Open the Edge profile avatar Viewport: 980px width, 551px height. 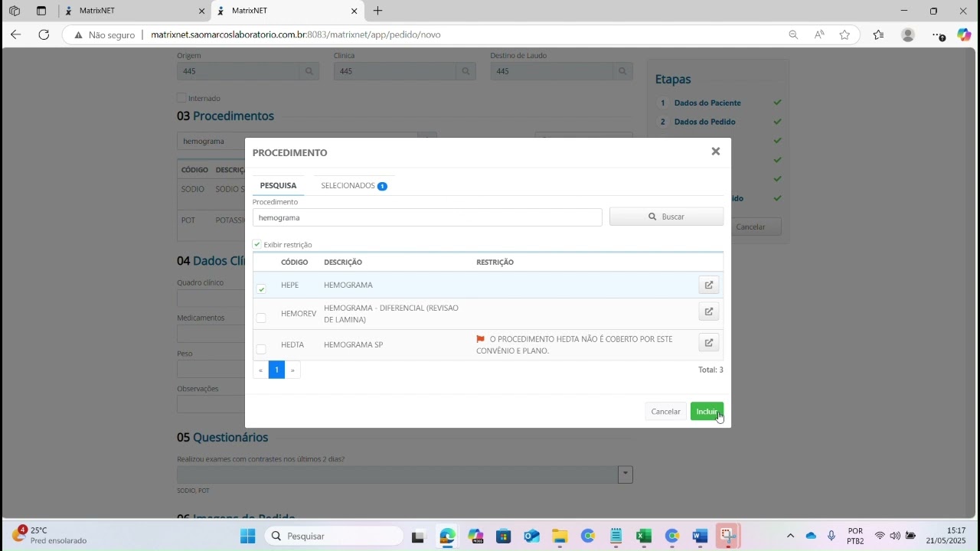coord(908,34)
